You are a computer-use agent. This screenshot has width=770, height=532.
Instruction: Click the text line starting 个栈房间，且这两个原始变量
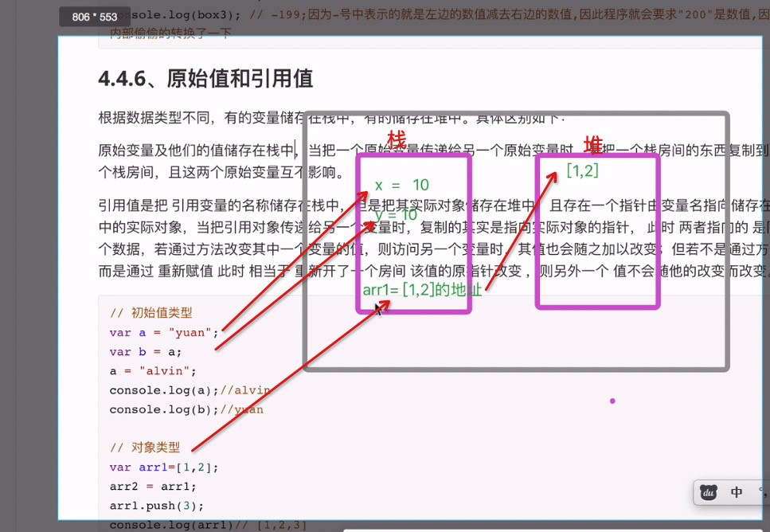[221, 172]
